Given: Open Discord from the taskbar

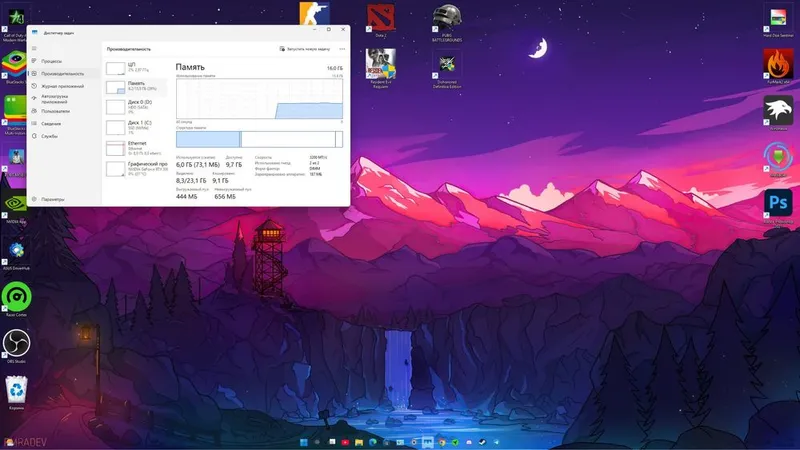Looking at the screenshot, I should pyautogui.click(x=469, y=442).
